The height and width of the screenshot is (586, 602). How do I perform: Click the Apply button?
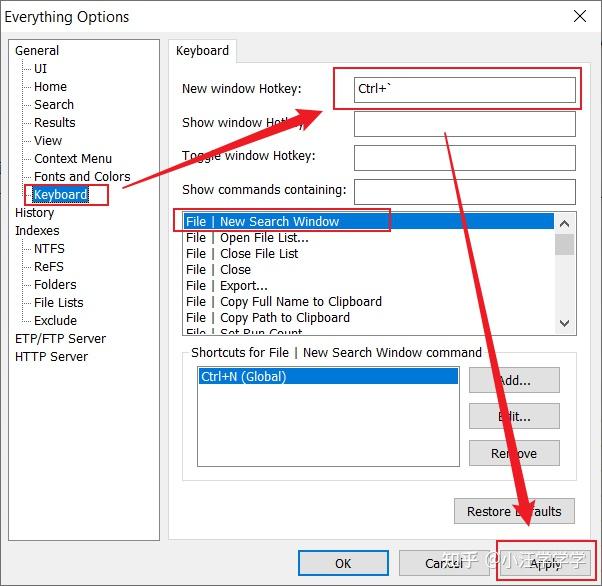[545, 563]
